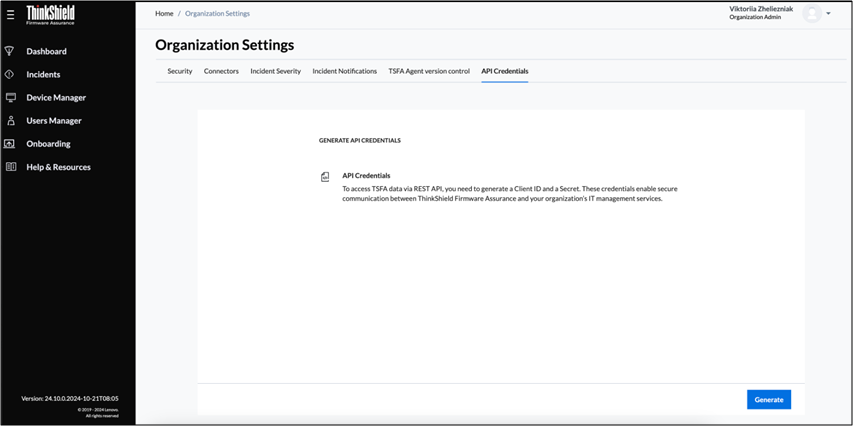This screenshot has height=426, width=853.
Task: Click the user name Viktoriia Zhelіezniak
Action: pos(761,9)
